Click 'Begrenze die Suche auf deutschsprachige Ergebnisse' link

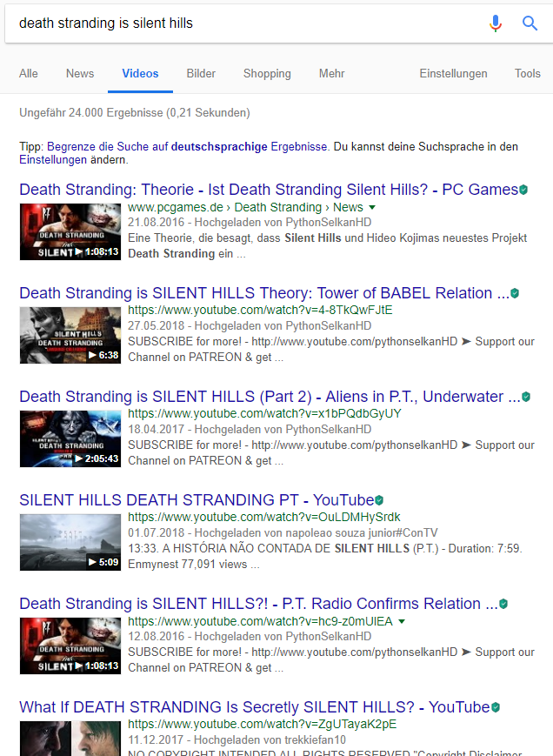[x=187, y=146]
